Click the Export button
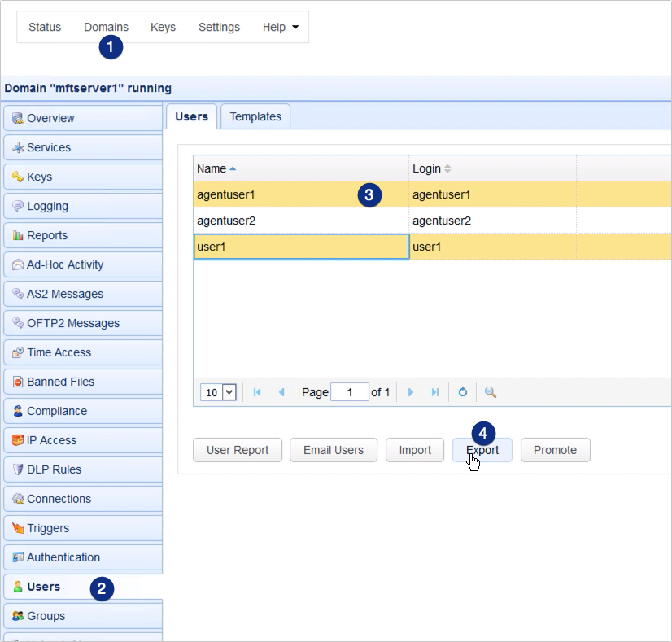This screenshot has height=642, width=672. point(482,450)
